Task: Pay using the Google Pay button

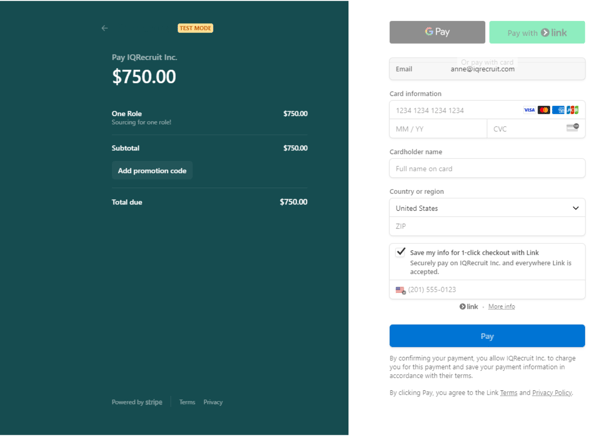Action: [437, 32]
